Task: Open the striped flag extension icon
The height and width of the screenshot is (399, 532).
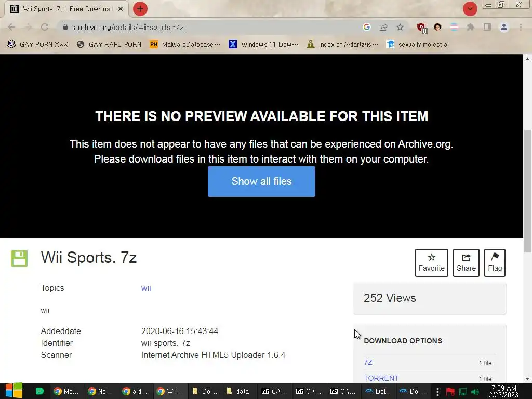Action: 454,27
